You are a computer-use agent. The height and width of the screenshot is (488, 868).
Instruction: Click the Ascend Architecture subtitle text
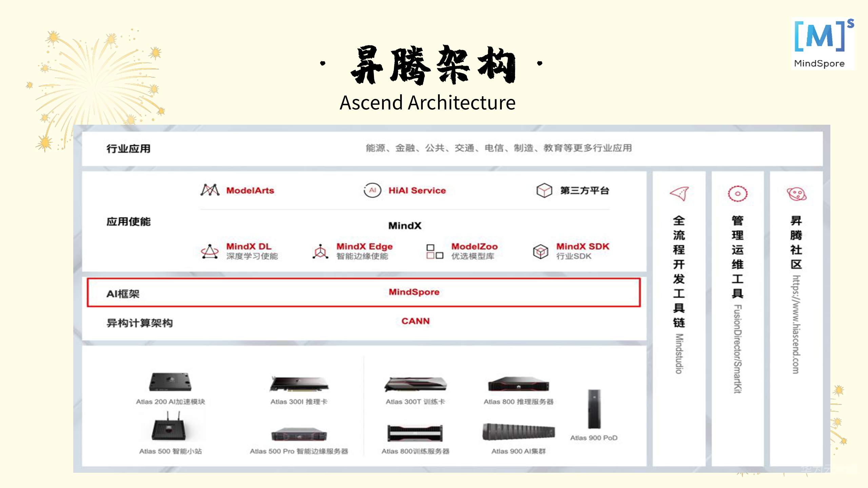tap(427, 103)
